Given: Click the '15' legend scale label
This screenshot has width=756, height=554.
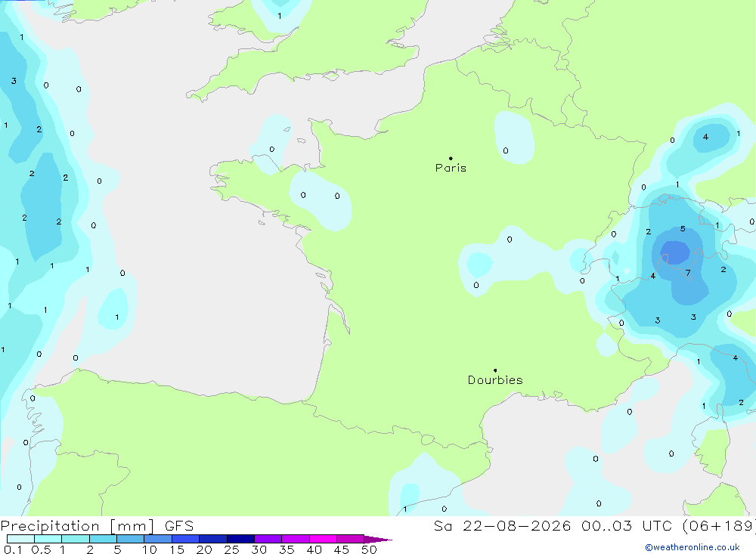Looking at the screenshot, I should (x=177, y=549).
